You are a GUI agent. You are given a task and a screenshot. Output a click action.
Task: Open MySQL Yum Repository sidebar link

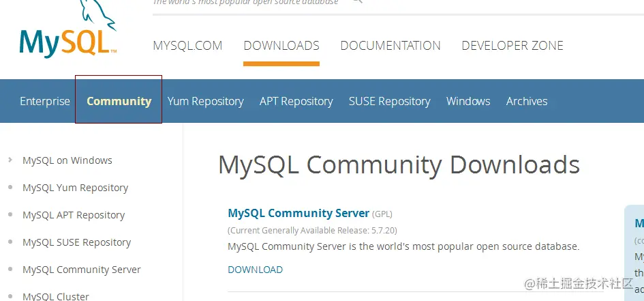(x=75, y=188)
